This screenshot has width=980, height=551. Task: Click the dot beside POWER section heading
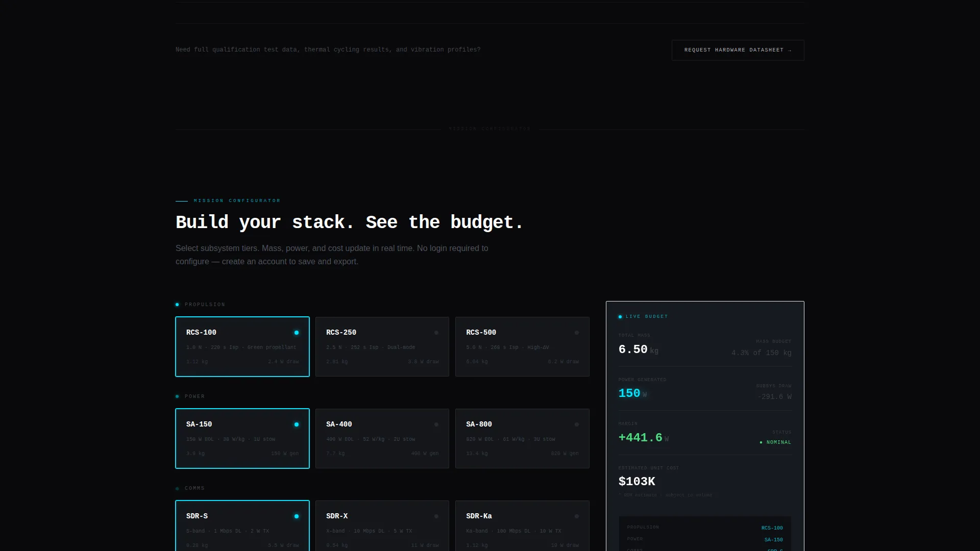tap(177, 396)
